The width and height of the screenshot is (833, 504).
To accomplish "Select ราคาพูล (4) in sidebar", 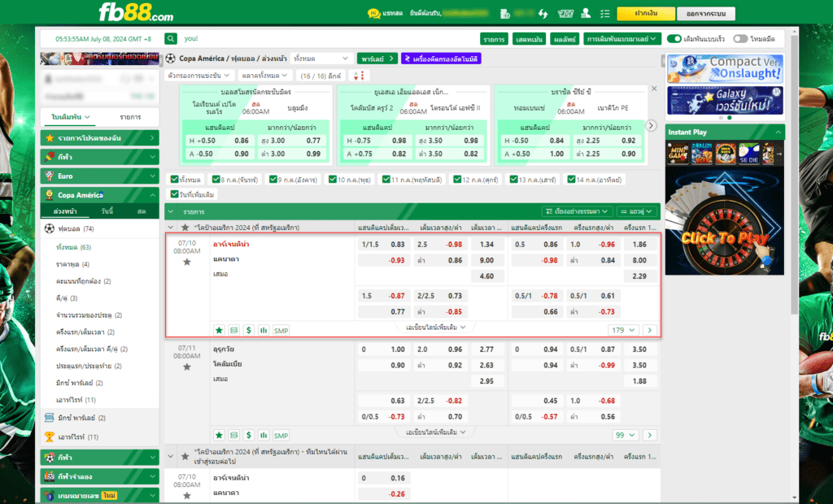I will (x=72, y=264).
